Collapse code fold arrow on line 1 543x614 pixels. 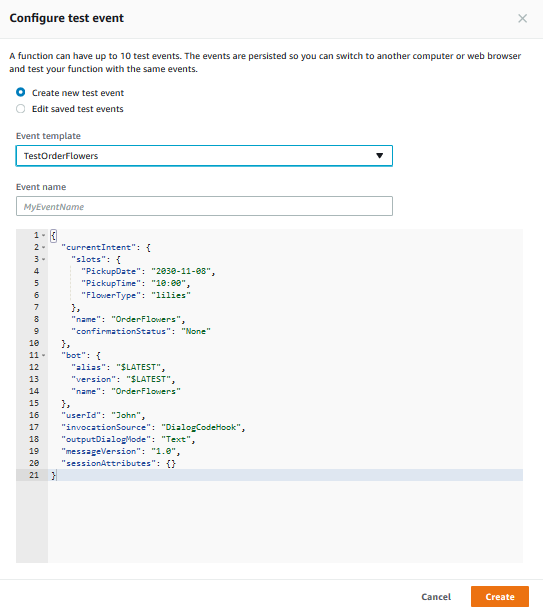[x=43, y=235]
